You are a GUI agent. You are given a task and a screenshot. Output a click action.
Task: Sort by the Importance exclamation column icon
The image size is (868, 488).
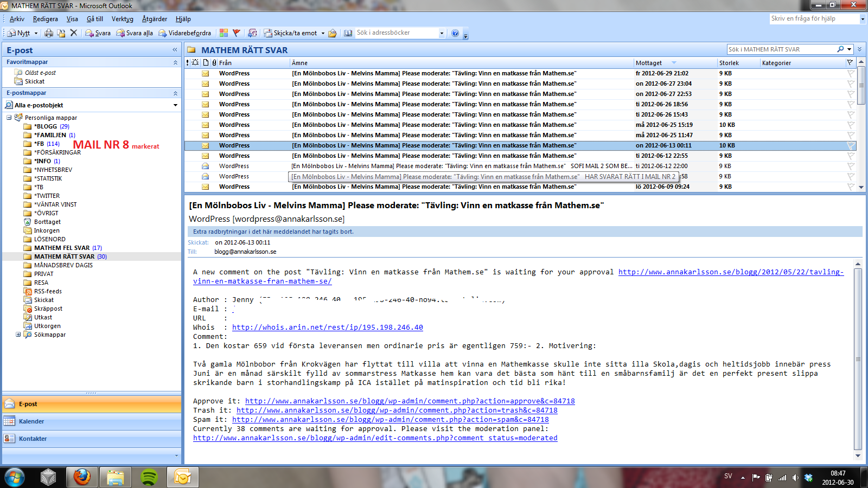(188, 63)
